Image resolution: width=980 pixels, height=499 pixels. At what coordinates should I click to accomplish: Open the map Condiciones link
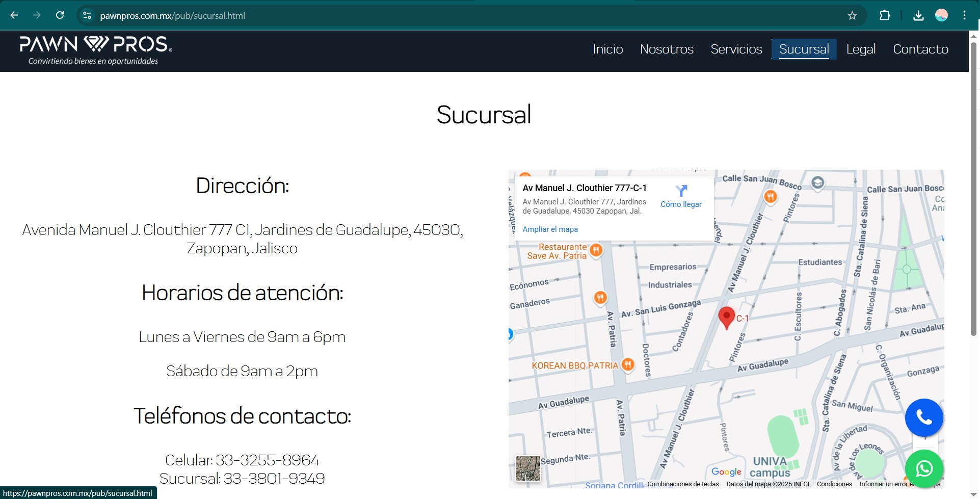pos(834,484)
